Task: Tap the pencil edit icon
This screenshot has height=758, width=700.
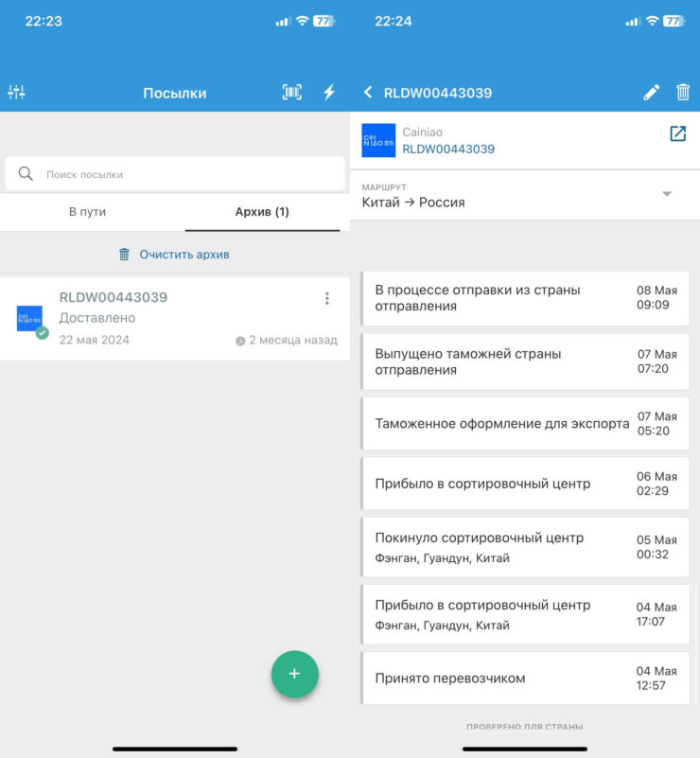Action: point(651,92)
